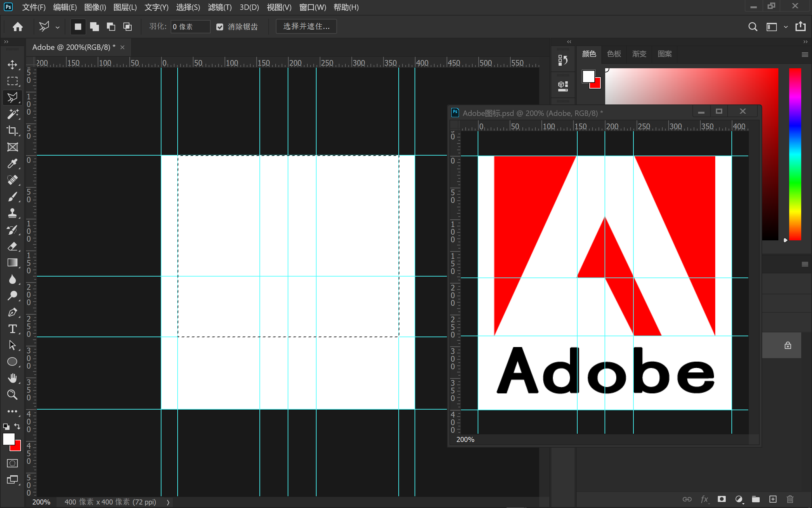Expand the status bar info arrow
Image resolution: width=812 pixels, height=508 pixels.
pyautogui.click(x=168, y=502)
